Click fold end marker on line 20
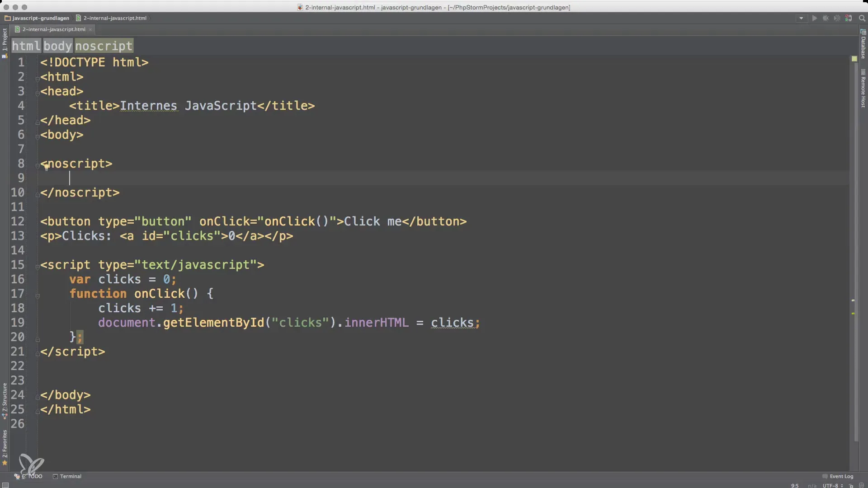 pos(38,339)
